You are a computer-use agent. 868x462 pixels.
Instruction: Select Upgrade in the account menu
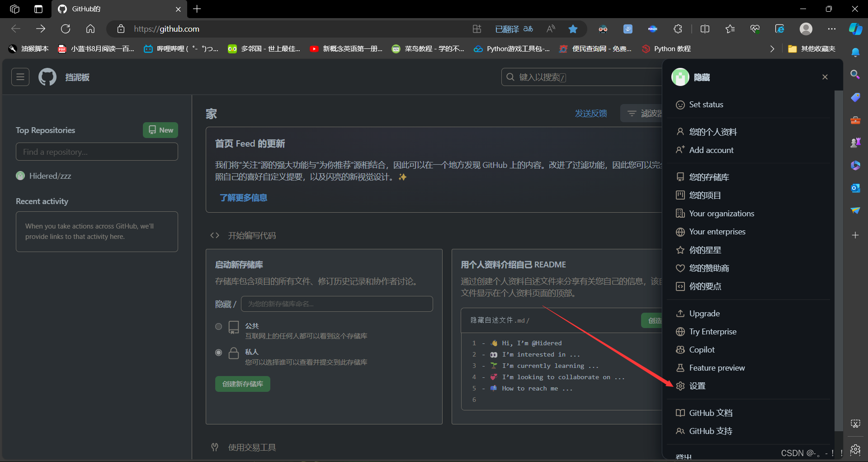pyautogui.click(x=749, y=313)
